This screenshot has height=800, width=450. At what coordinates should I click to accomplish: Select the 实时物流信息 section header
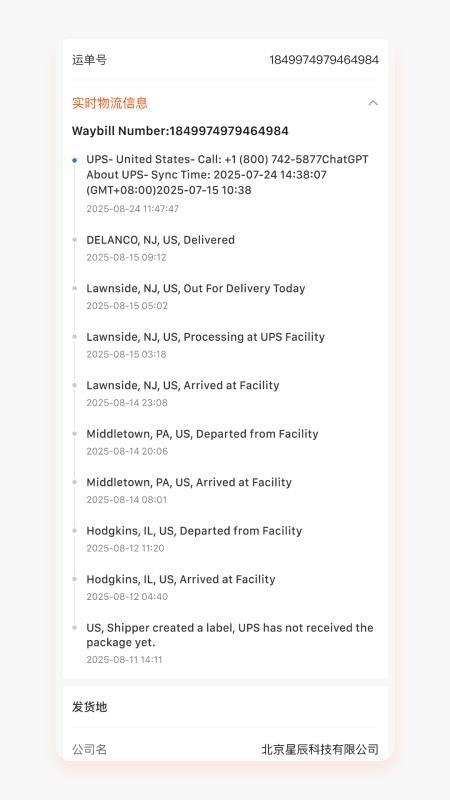point(225,103)
